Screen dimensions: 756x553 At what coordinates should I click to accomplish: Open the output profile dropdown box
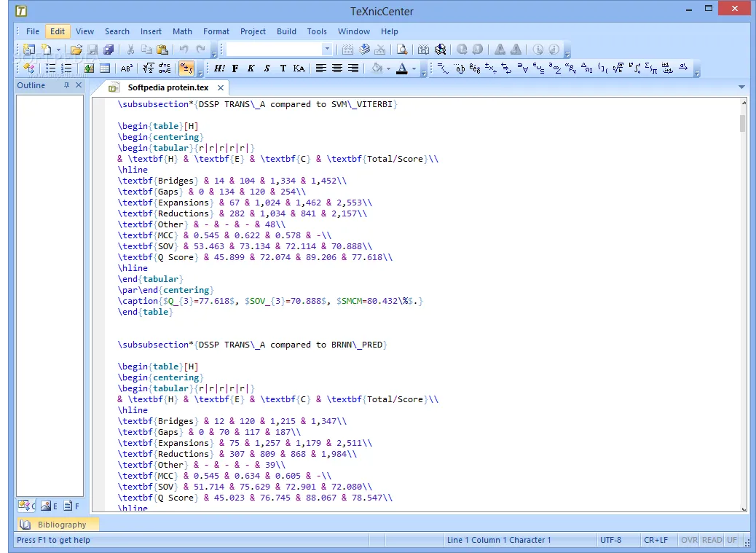tap(326, 50)
